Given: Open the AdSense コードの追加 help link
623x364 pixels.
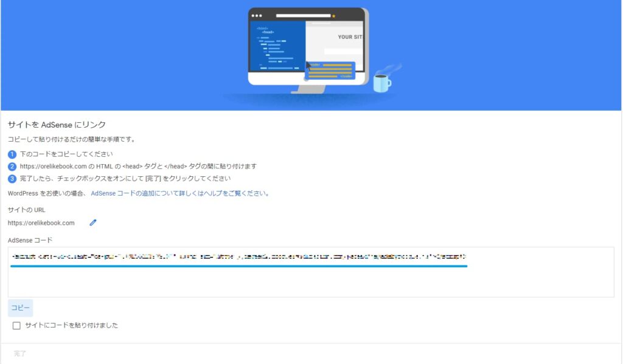Looking at the screenshot, I should click(x=180, y=193).
